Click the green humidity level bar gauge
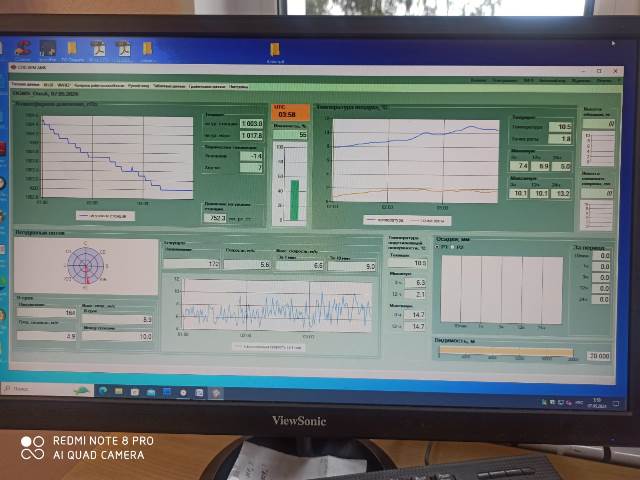Screen dimensions: 640x480 click(295, 199)
